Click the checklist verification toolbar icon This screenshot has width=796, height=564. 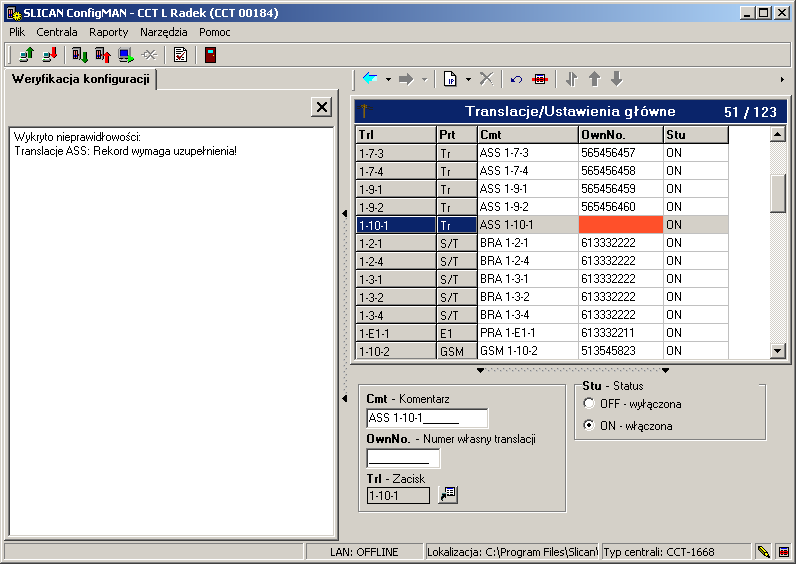[180, 54]
